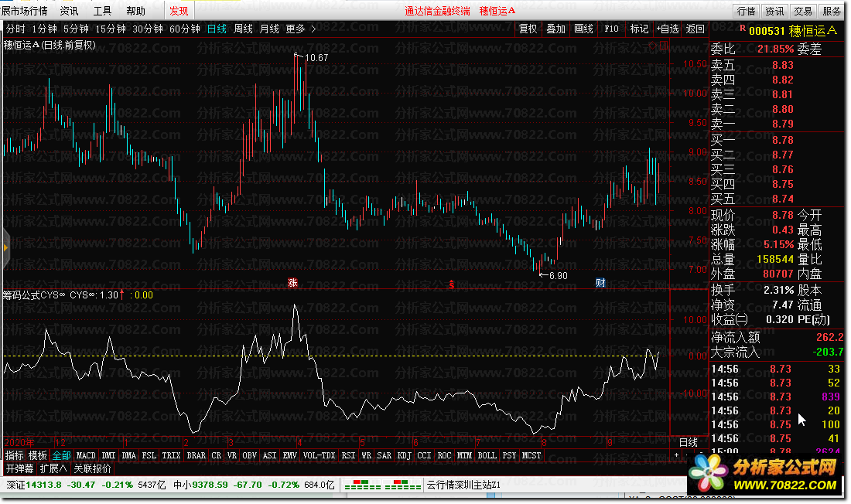
Task: Open F10 company info
Action: (612, 29)
